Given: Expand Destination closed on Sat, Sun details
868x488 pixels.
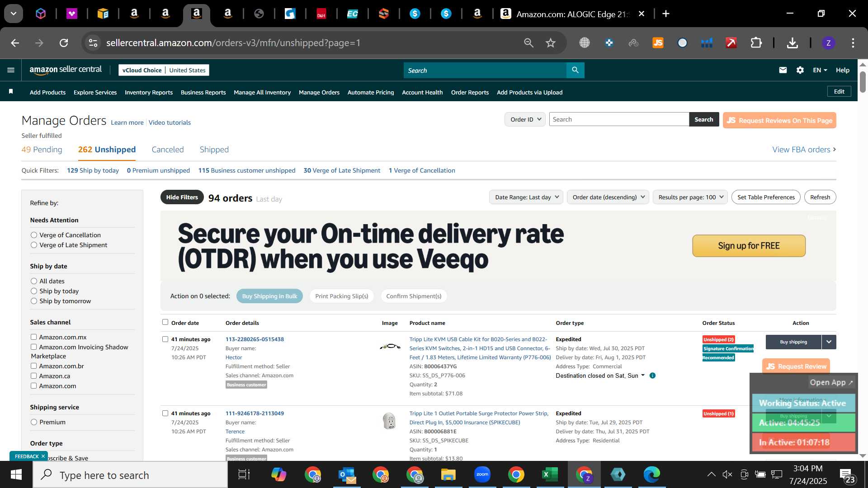Looking at the screenshot, I should coord(643,375).
